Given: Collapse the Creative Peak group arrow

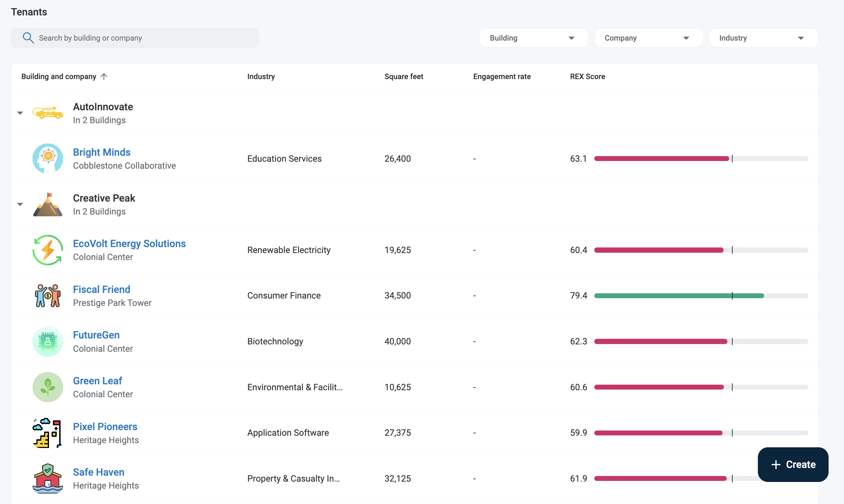Looking at the screenshot, I should click(x=20, y=204).
